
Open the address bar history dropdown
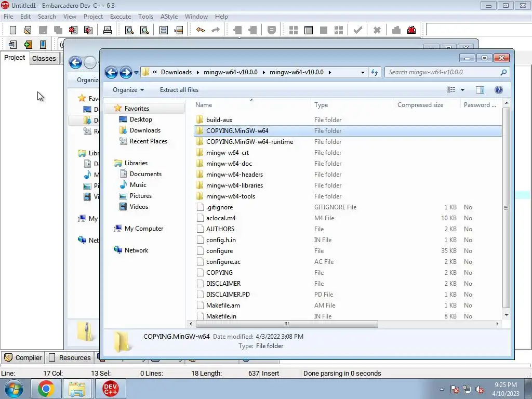pos(363,72)
